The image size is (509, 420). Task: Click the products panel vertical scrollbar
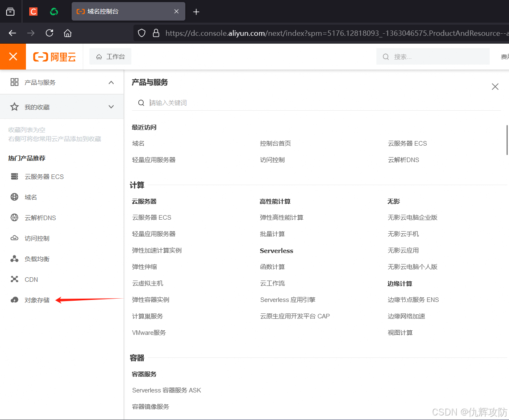click(x=507, y=140)
